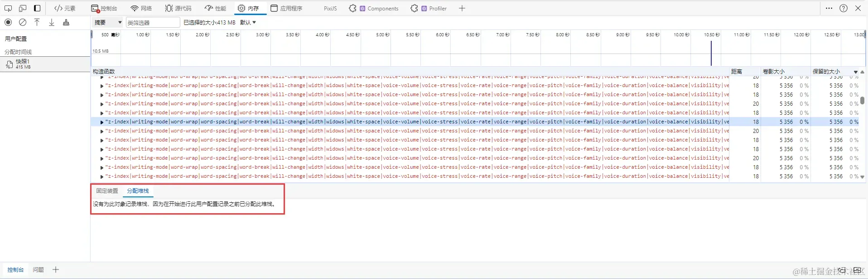Open more tools with the top plus icon

click(462, 8)
